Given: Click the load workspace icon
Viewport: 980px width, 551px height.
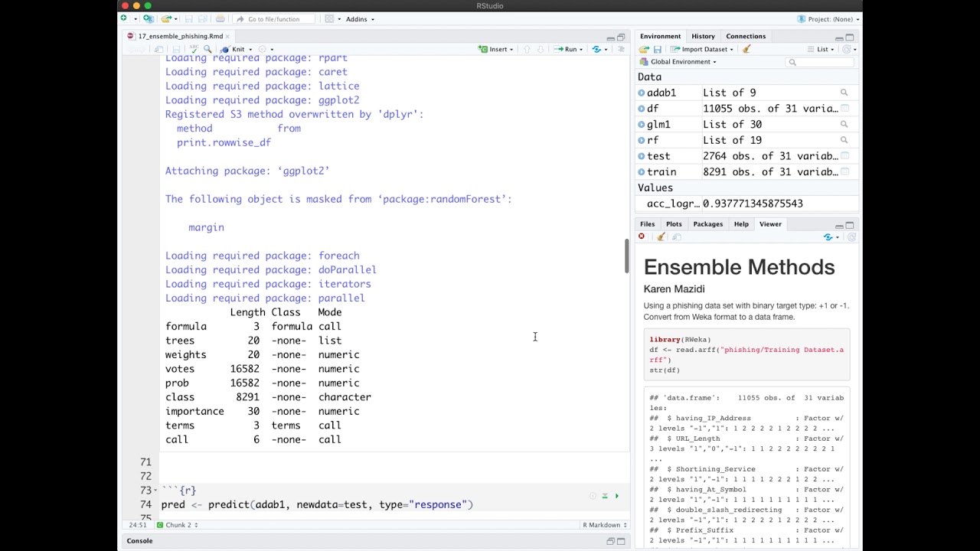Looking at the screenshot, I should point(644,49).
